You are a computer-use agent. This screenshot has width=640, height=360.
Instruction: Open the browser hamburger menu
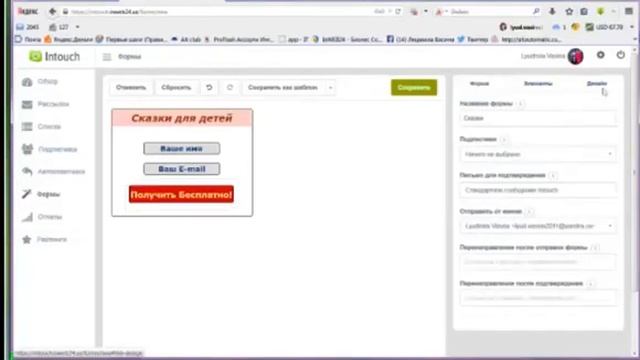click(629, 11)
